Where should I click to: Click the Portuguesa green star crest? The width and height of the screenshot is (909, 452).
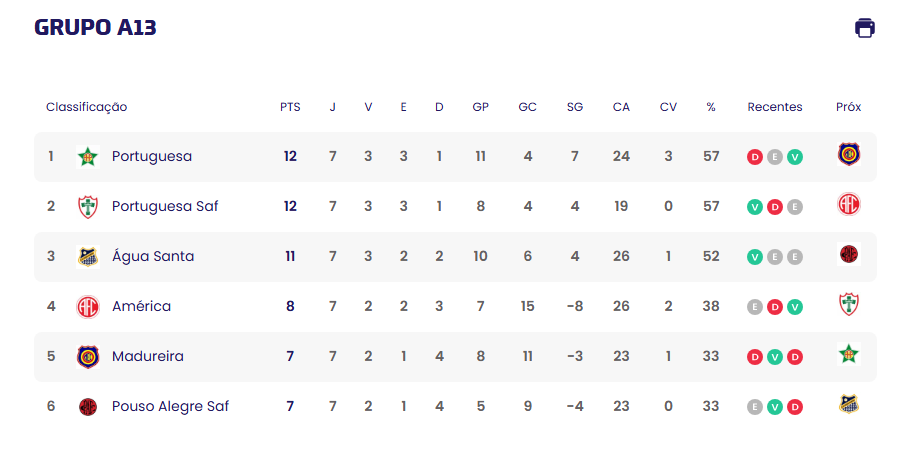[88, 156]
